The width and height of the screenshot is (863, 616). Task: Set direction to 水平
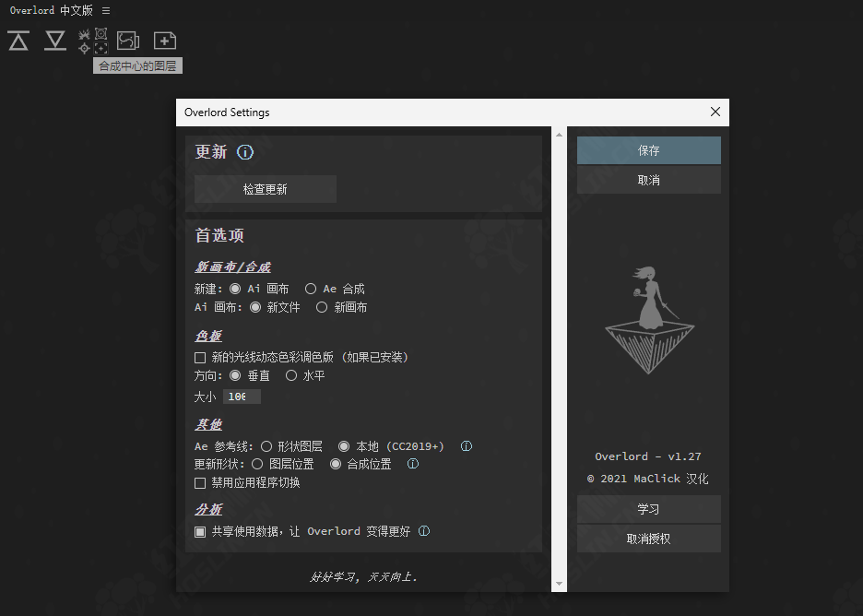tap(291, 375)
